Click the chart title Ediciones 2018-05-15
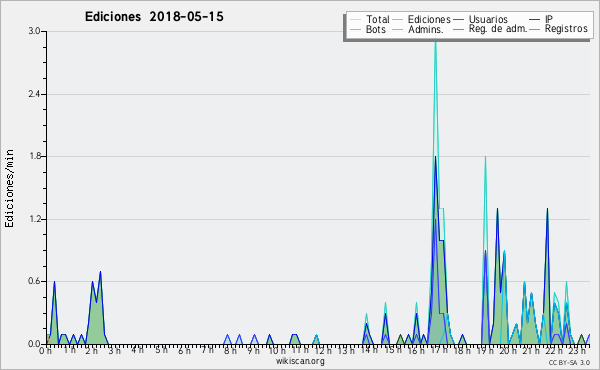 click(154, 16)
